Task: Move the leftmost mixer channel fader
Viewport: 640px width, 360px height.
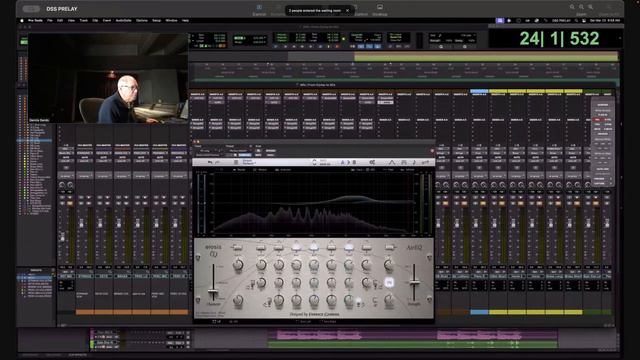Action: (x=62, y=237)
